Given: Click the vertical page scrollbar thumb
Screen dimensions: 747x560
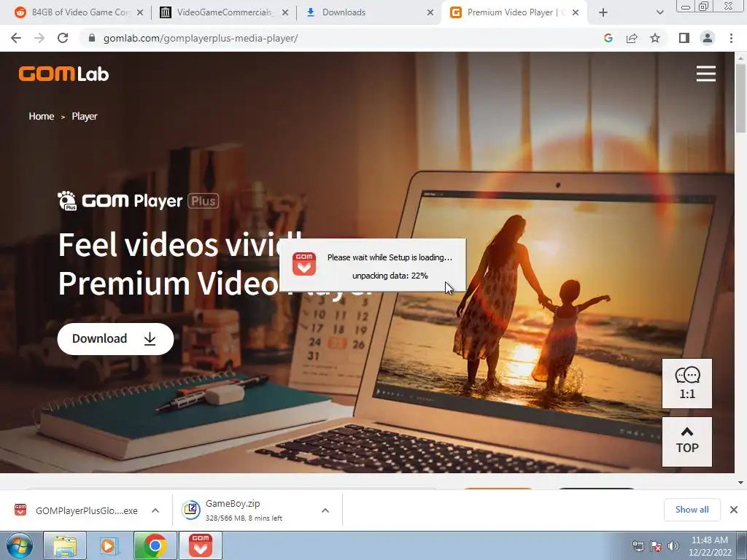Looking at the screenshot, I should (x=740, y=98).
